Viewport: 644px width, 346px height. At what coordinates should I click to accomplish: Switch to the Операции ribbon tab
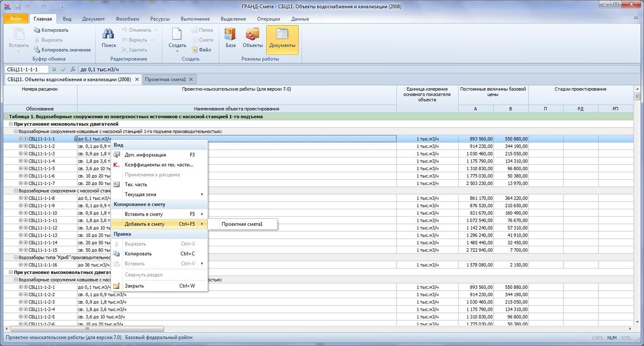pos(268,19)
